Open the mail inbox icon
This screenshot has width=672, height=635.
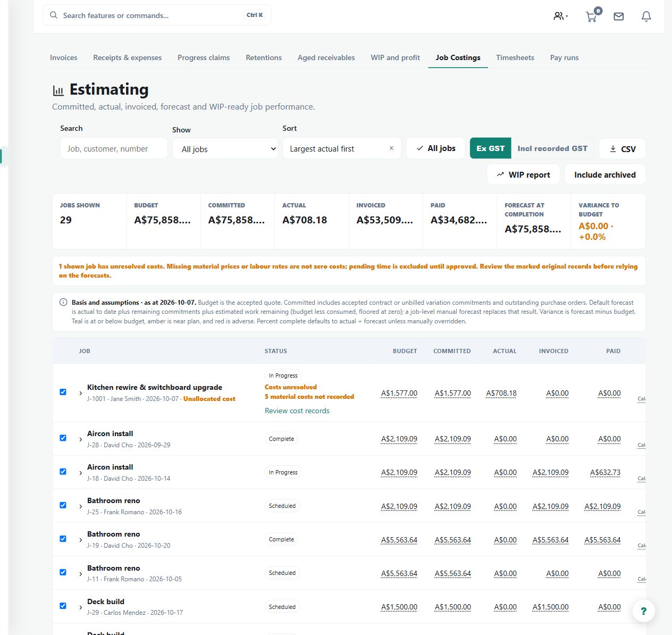click(618, 16)
